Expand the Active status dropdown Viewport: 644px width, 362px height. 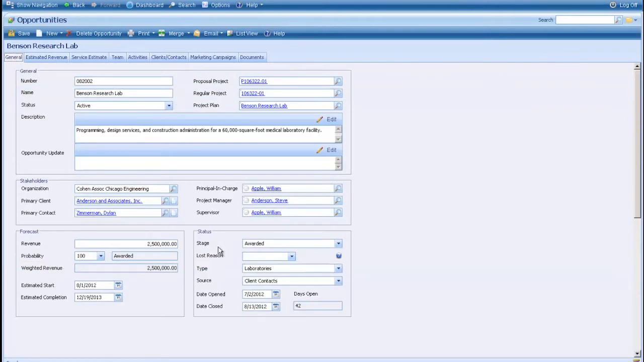coord(169,106)
